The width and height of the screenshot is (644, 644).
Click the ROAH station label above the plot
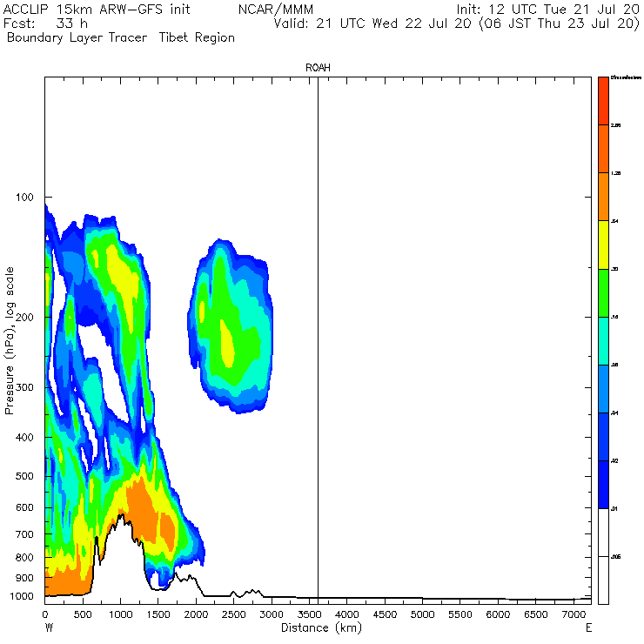point(318,68)
